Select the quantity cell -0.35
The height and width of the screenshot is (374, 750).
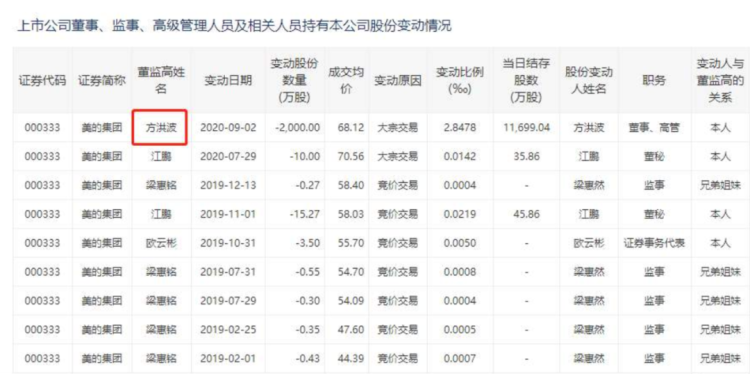pos(308,330)
